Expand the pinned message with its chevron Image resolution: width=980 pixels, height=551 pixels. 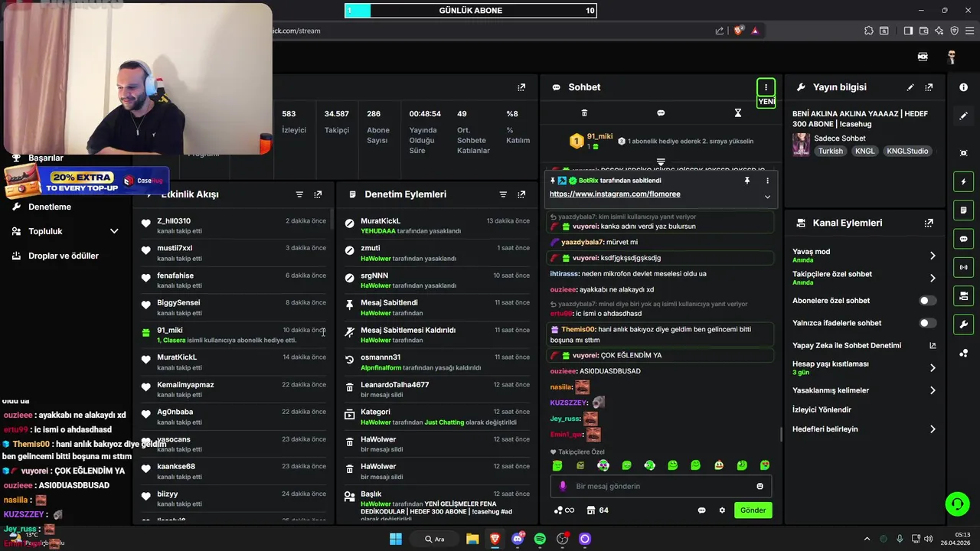[767, 197]
